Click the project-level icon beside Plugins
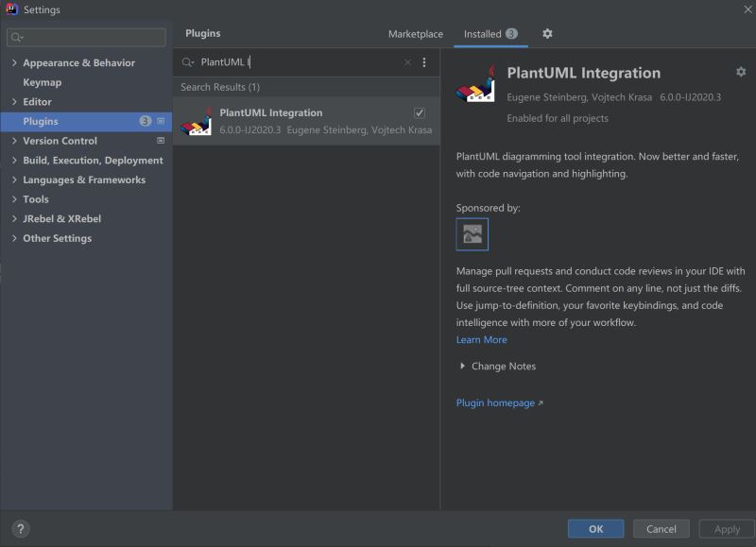The width and height of the screenshot is (756, 547). [x=161, y=121]
